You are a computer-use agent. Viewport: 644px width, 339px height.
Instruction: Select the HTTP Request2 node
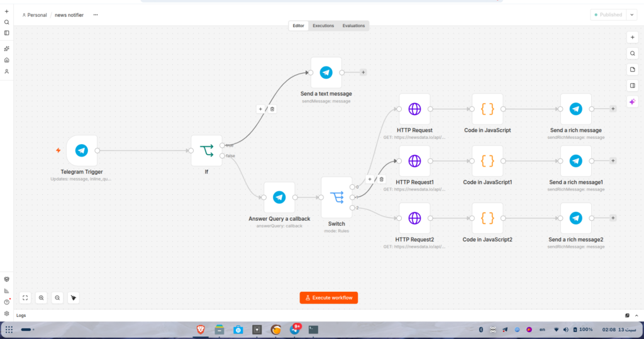coord(414,218)
